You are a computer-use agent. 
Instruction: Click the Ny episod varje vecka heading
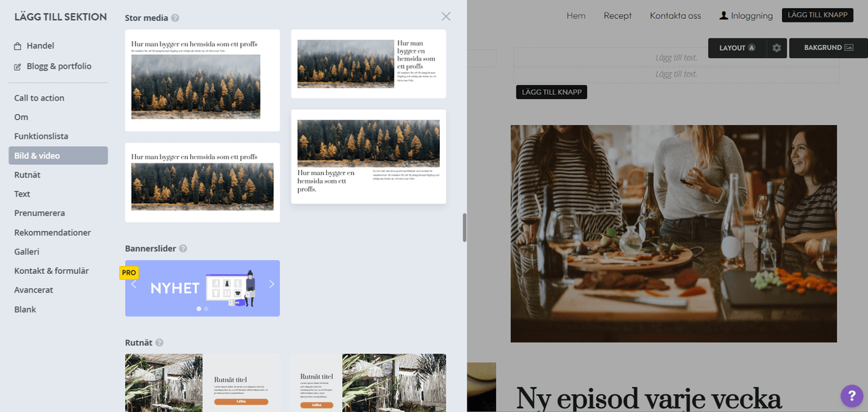649,399
